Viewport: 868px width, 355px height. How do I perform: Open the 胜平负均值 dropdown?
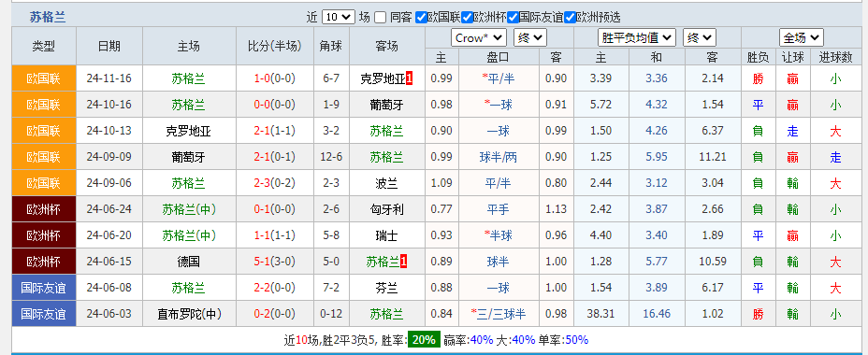coord(637,38)
